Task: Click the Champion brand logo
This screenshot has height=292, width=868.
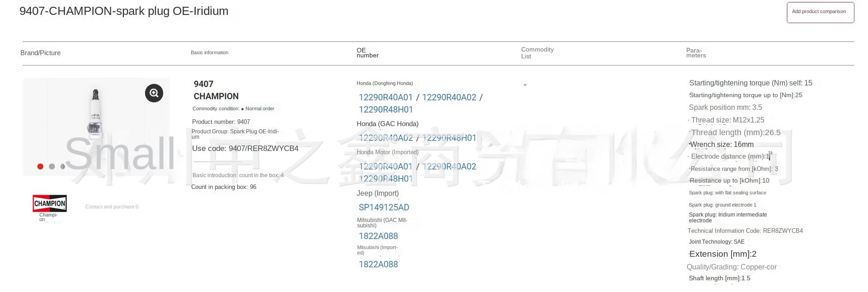Action: point(50,203)
